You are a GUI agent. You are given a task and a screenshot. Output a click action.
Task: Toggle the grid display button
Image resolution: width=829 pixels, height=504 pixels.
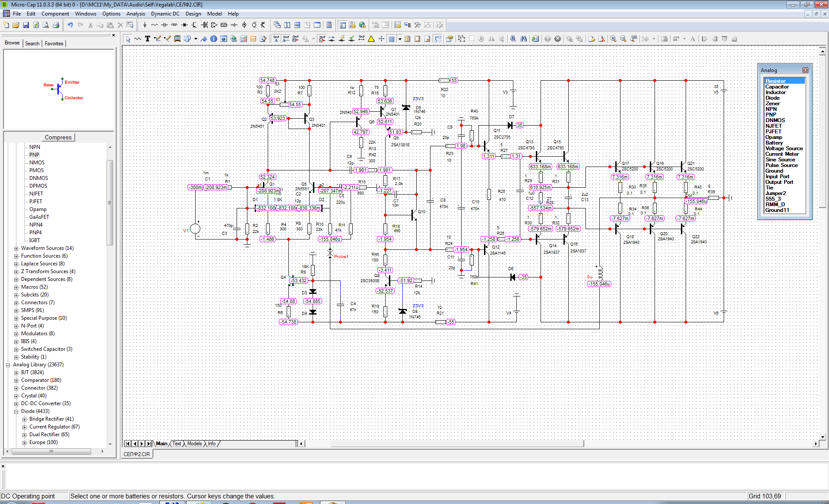pyautogui.click(x=392, y=39)
